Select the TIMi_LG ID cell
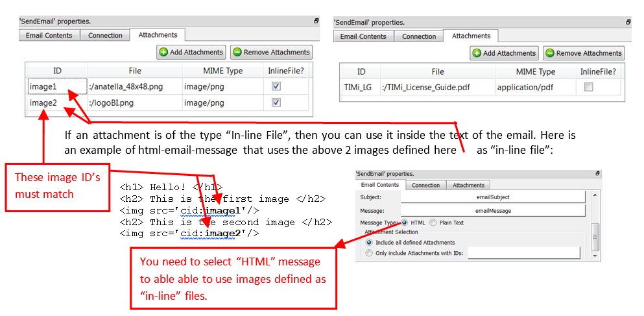644x316 pixels. click(x=361, y=87)
